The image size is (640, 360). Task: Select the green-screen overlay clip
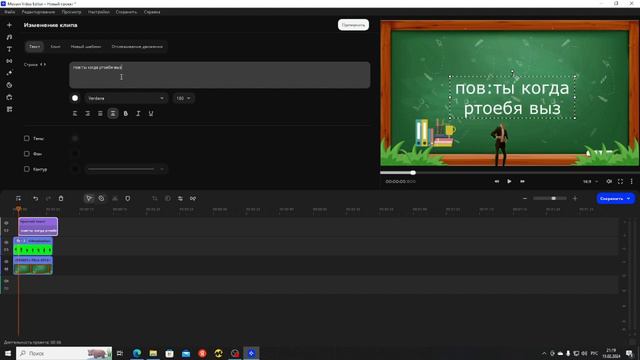coord(33,246)
